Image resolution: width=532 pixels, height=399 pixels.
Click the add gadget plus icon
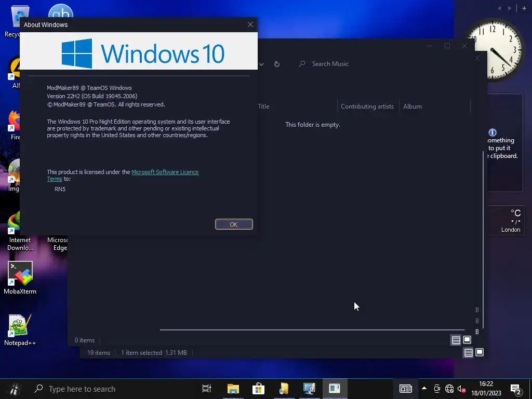coord(524,8)
